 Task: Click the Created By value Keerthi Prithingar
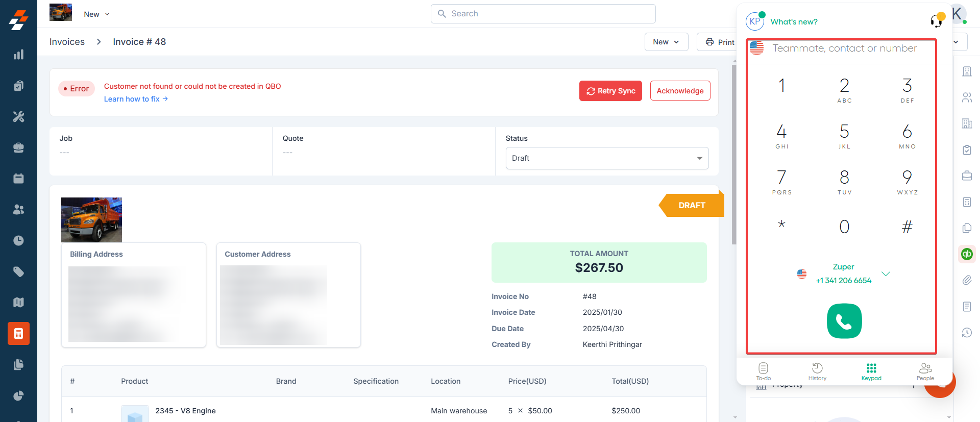[x=612, y=344]
